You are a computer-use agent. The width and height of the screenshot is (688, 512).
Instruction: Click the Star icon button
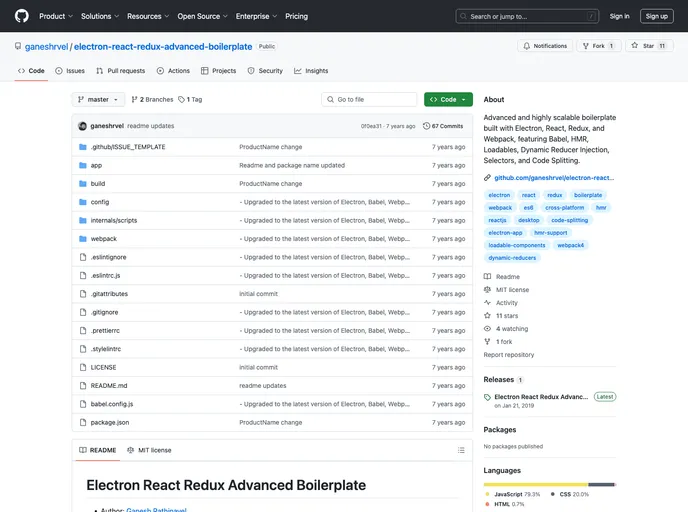point(634,46)
